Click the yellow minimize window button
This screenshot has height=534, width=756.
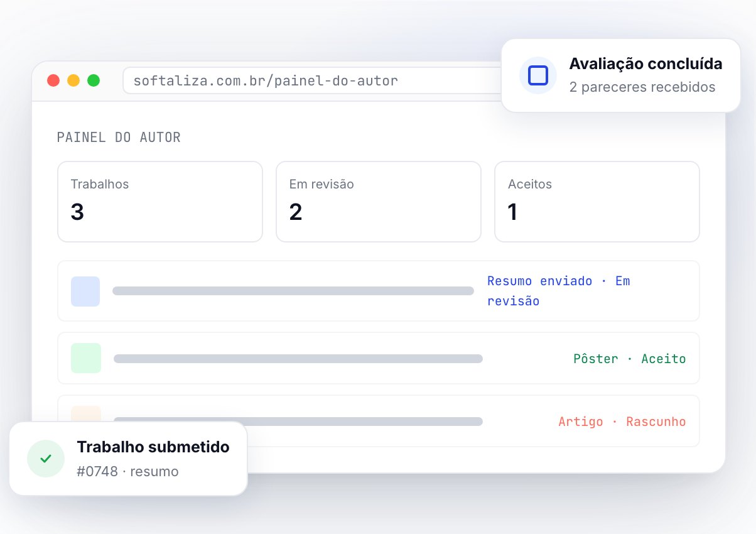[x=73, y=80]
